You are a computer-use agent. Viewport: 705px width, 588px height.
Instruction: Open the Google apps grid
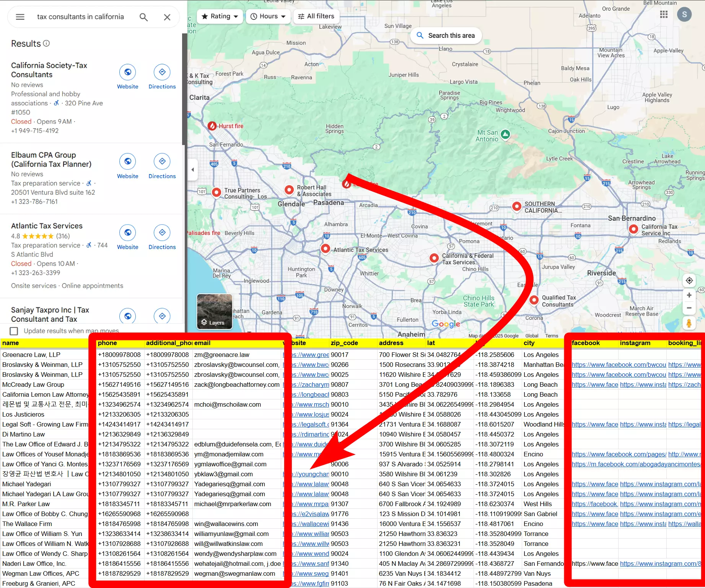click(664, 15)
